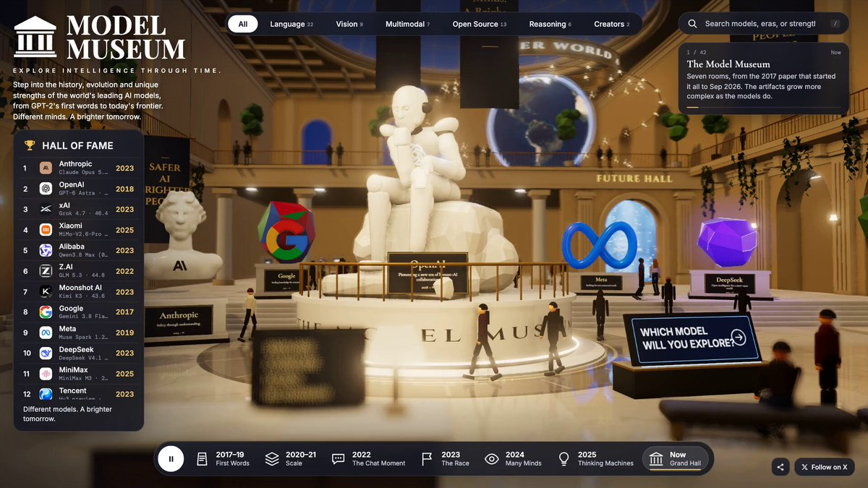Open The Model Museum info card
Viewport: 868px width, 488px height.
[764, 78]
